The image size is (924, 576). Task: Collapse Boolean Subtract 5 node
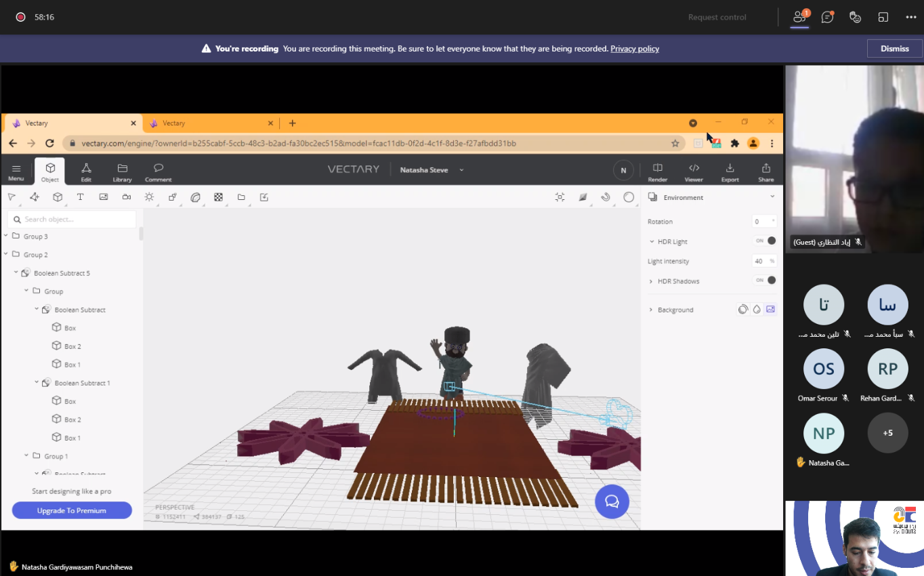pyautogui.click(x=16, y=272)
